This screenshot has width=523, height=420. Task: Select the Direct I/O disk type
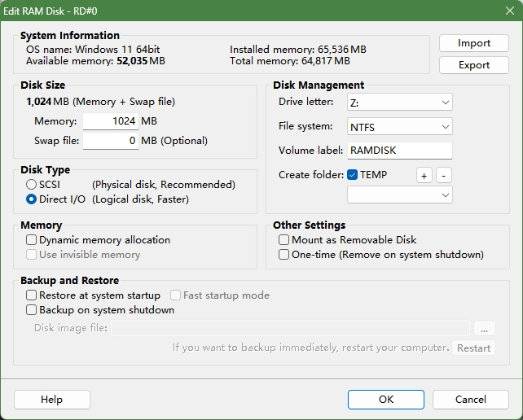32,199
